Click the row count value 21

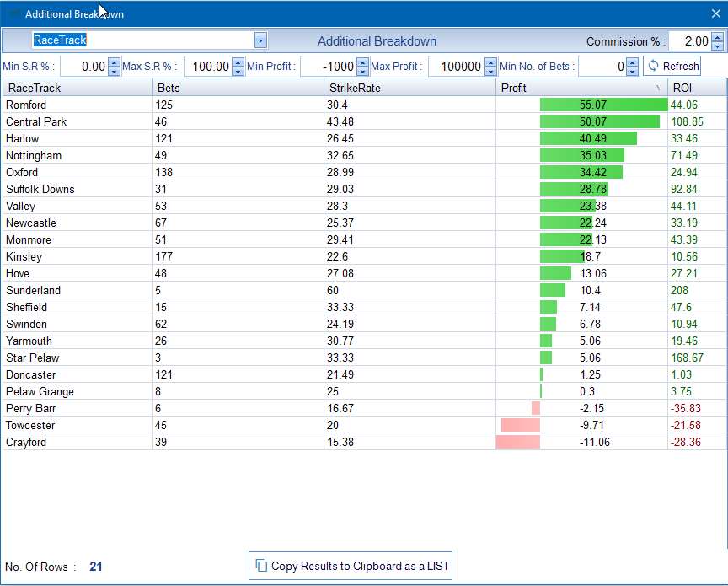pyautogui.click(x=96, y=567)
